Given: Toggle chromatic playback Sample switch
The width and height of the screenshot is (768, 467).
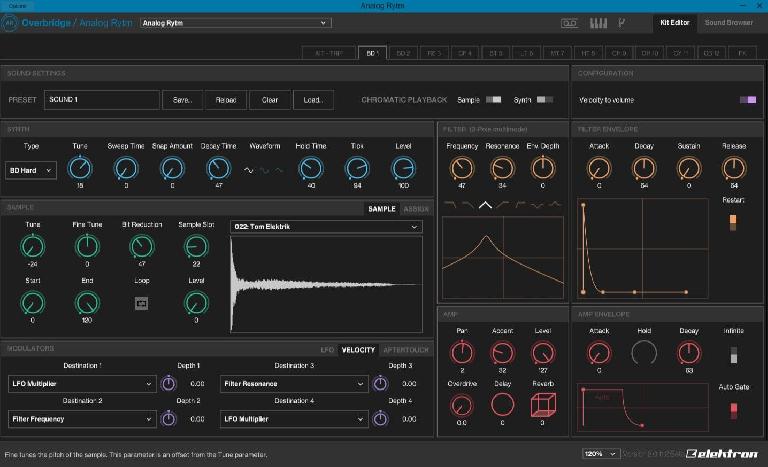Looking at the screenshot, I should point(494,100).
